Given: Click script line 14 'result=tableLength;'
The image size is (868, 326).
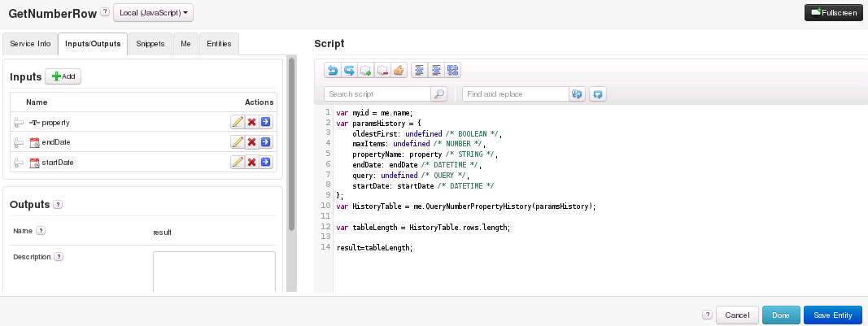Looking at the screenshot, I should pyautogui.click(x=375, y=248).
